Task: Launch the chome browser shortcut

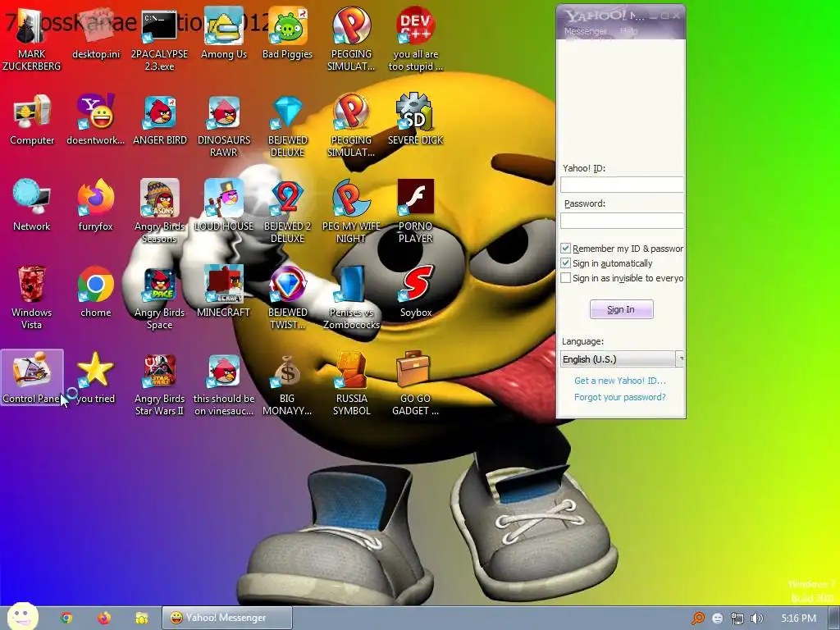Action: tap(96, 293)
